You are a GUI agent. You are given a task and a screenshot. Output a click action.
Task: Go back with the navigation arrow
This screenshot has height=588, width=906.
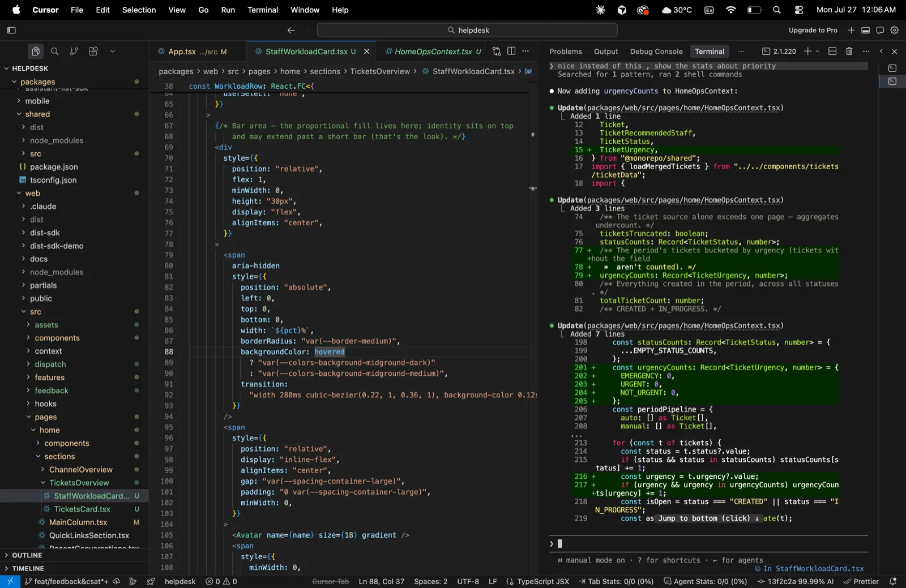[291, 30]
